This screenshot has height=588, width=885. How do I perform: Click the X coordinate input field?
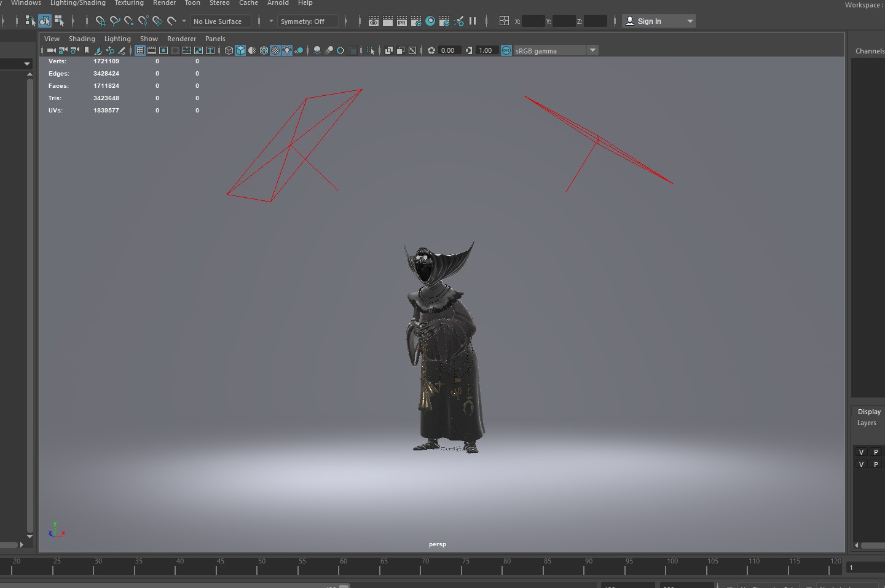tap(533, 21)
